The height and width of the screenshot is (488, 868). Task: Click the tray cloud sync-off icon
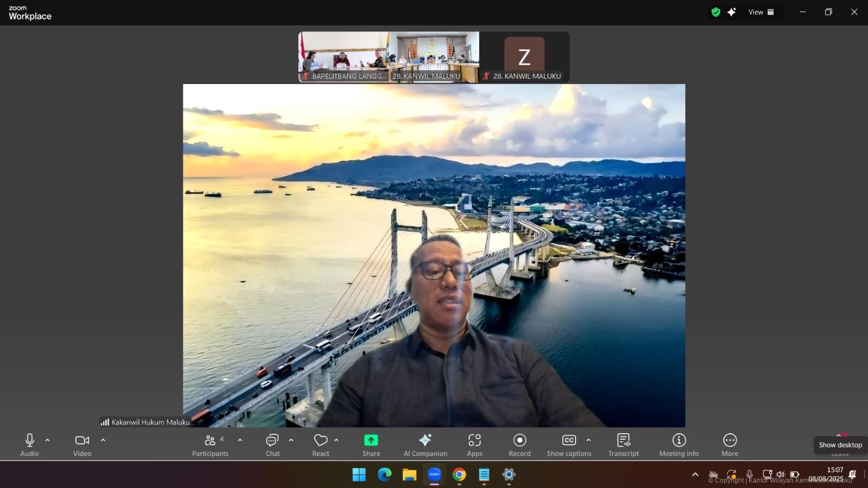(713, 474)
